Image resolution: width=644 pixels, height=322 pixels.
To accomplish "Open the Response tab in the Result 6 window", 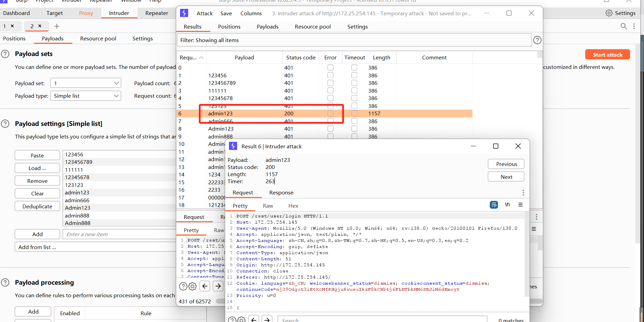I will [281, 193].
